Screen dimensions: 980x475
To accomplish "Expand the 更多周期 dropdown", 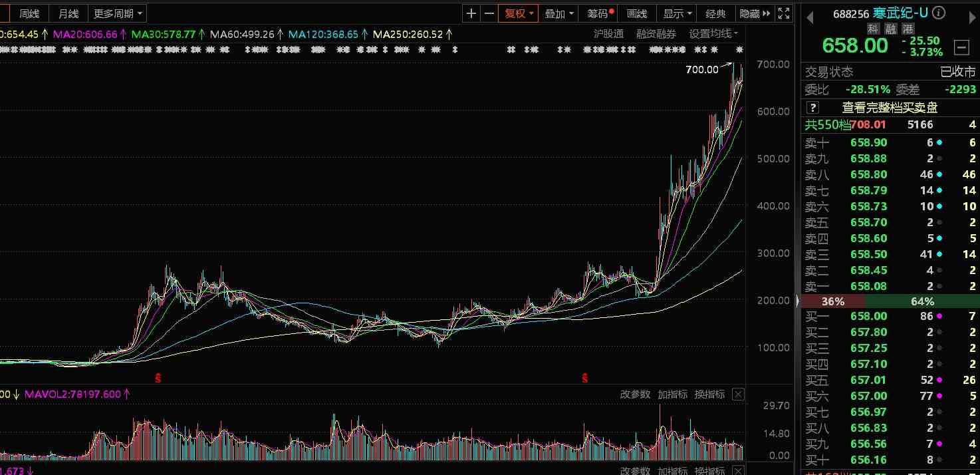I will point(118,13).
